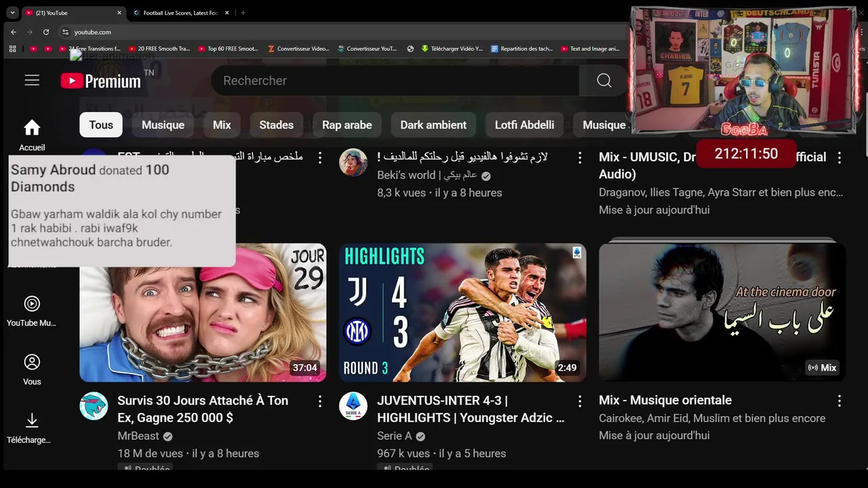
Task: Click the browser back arrow
Action: [14, 32]
